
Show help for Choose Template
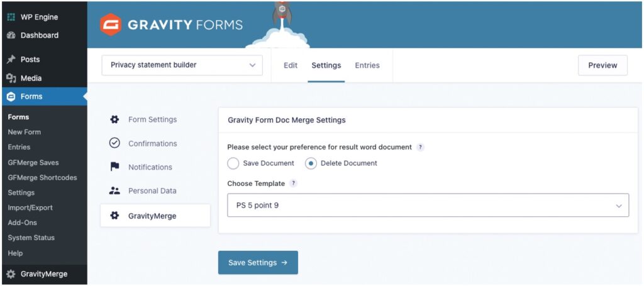point(294,184)
